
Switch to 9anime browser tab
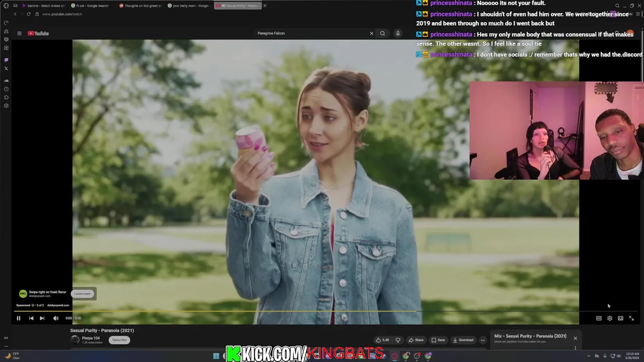pyautogui.click(x=44, y=6)
